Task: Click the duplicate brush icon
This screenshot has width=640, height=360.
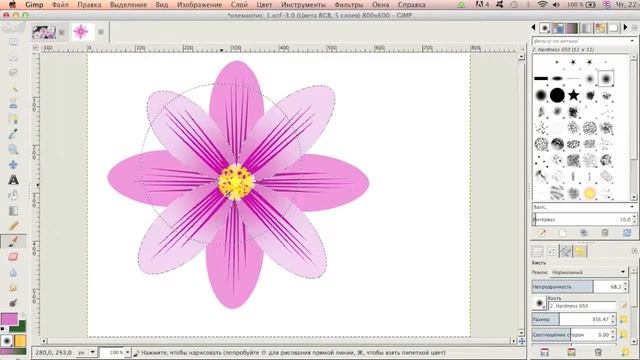Action: pyautogui.click(x=584, y=233)
